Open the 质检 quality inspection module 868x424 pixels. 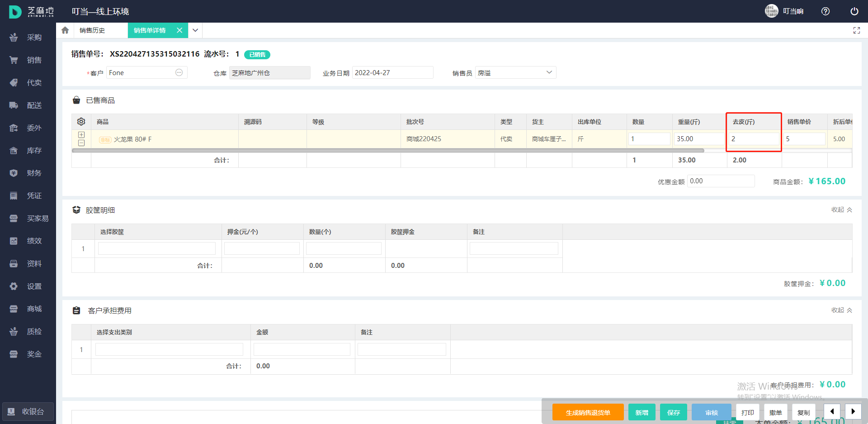point(27,332)
